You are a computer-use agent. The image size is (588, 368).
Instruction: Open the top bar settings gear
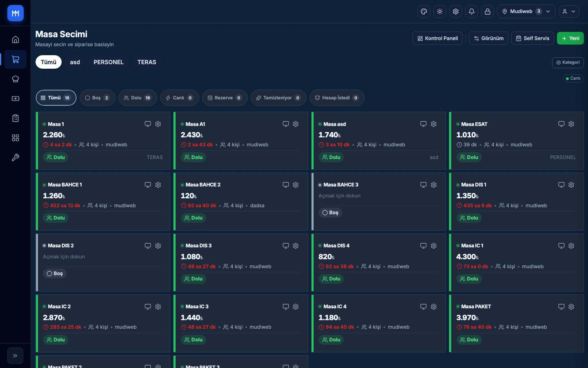click(x=456, y=11)
